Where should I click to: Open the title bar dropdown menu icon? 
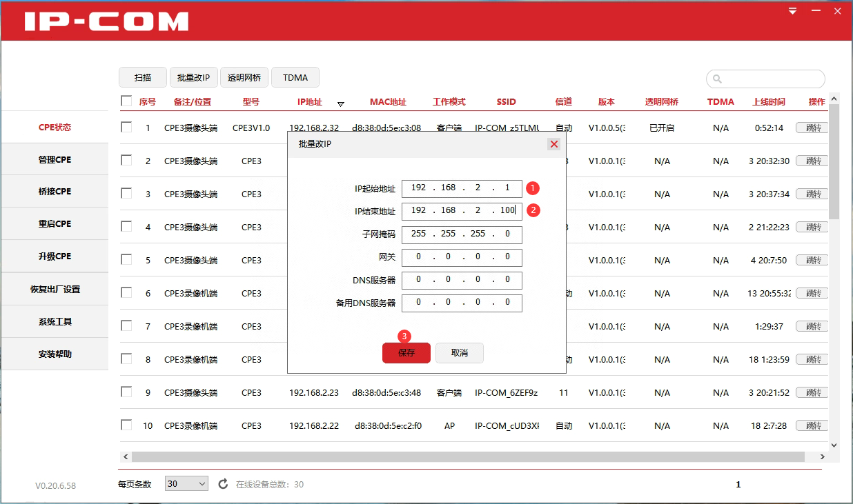click(x=793, y=11)
